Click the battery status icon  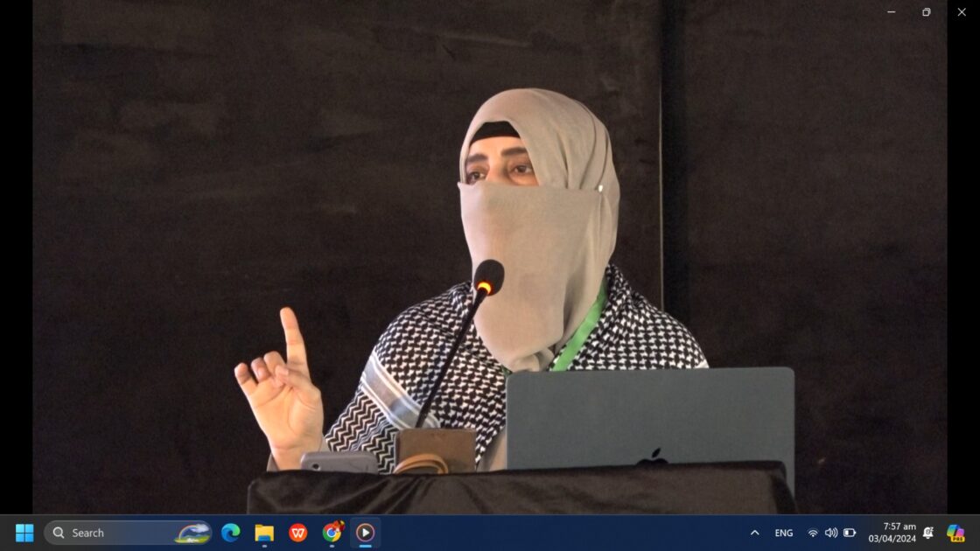850,533
